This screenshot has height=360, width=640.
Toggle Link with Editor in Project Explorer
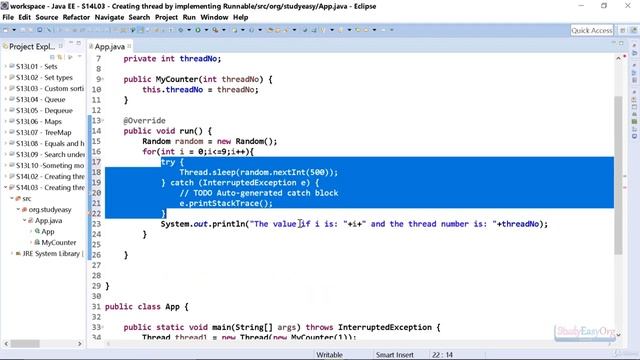click(60, 57)
